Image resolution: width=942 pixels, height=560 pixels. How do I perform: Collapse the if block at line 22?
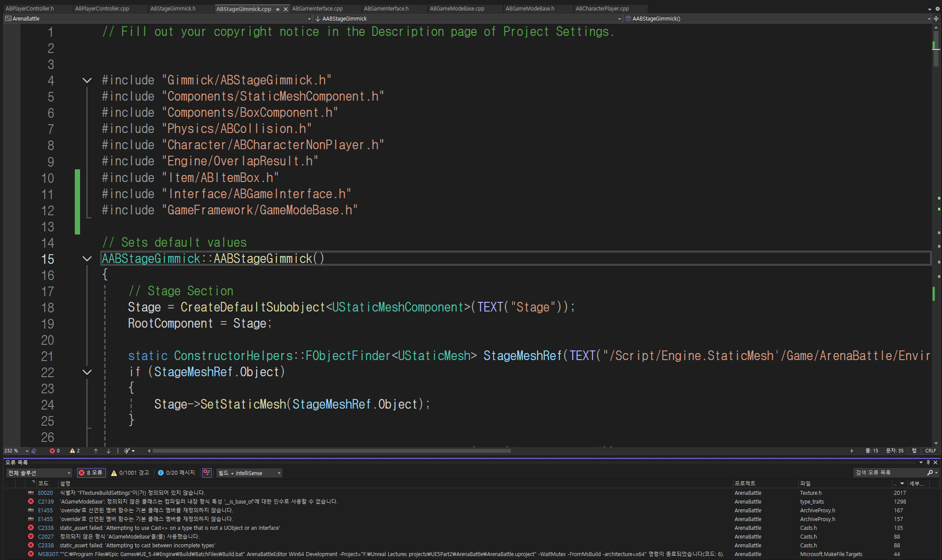[87, 372]
